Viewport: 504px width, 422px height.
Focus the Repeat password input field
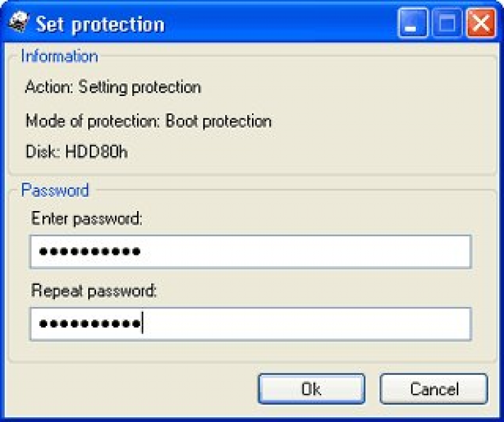[x=251, y=324]
